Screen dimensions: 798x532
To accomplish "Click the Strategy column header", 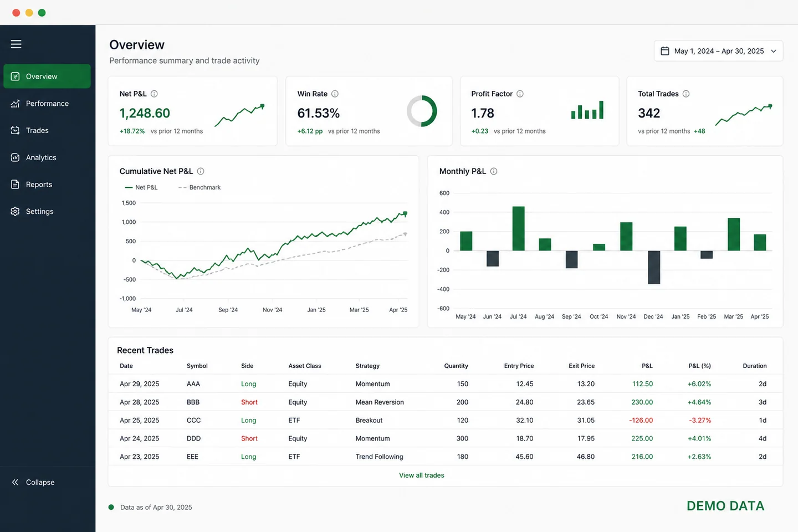I will coord(367,366).
